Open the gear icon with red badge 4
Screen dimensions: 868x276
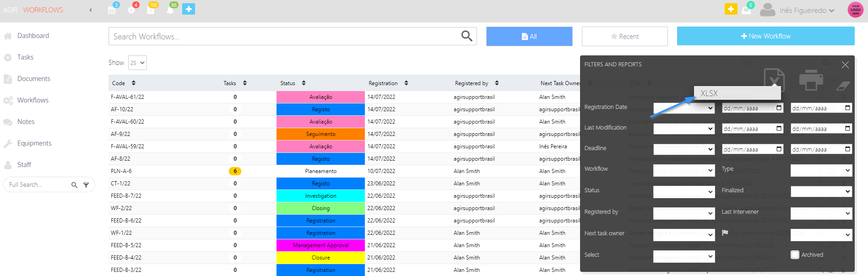[132, 9]
